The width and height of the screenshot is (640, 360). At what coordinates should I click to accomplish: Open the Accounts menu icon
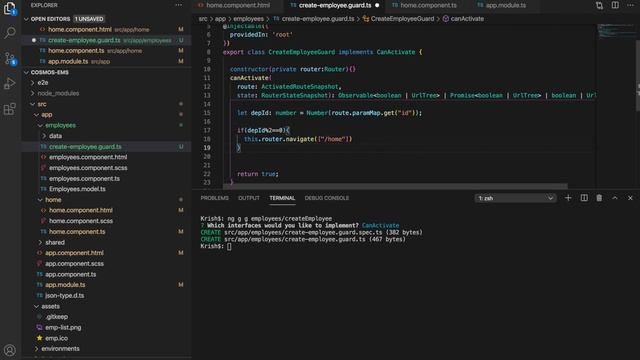9,350
